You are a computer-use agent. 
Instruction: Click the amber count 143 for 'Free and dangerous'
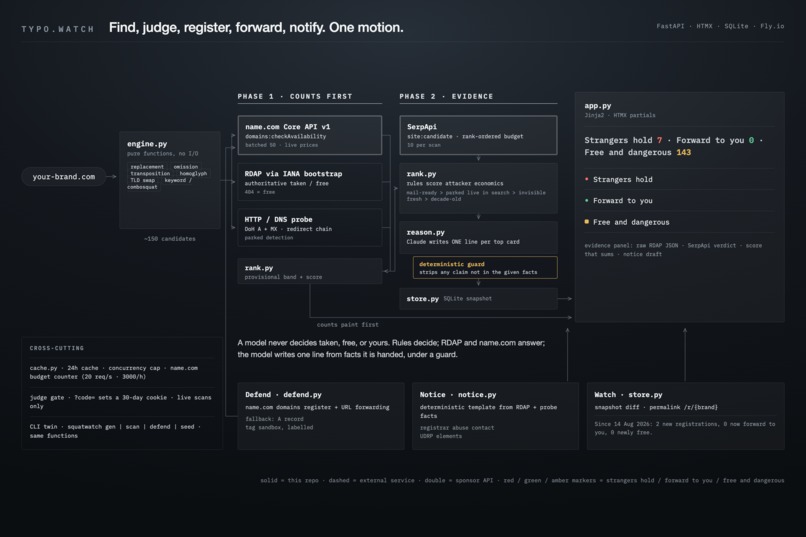[684, 153]
